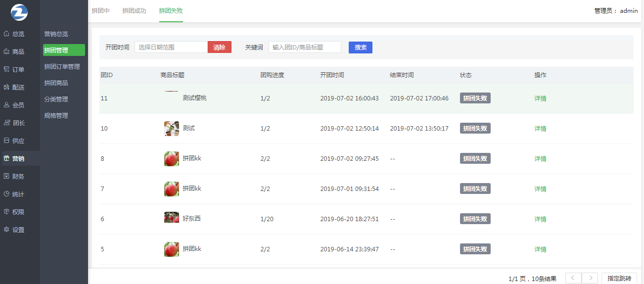644x284 pixels.
Task: Open 详情 for group ID 8
Action: point(540,159)
